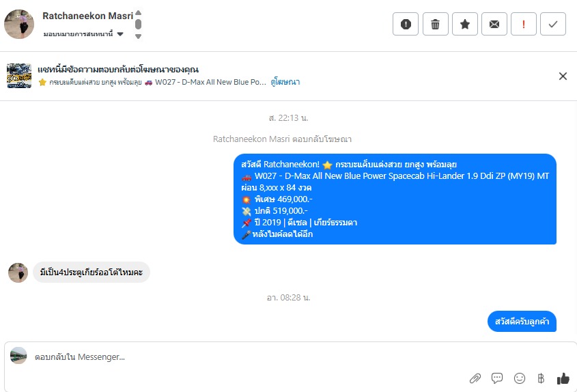Click sender avatar beside มีเป็น4ประตู message

[18, 272]
